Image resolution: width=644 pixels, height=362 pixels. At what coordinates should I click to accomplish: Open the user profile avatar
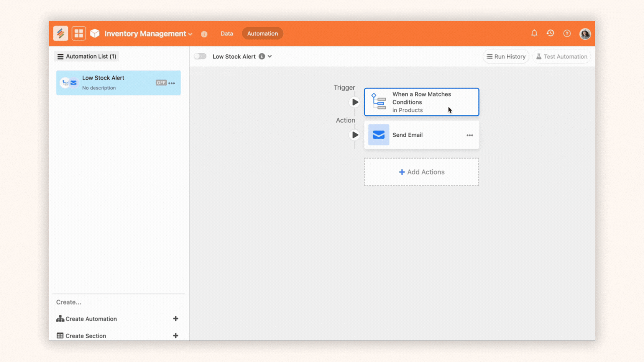click(x=585, y=34)
